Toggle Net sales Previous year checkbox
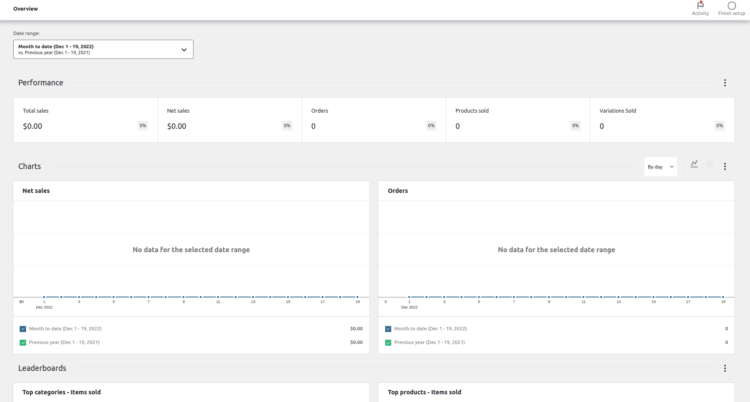 click(x=22, y=343)
